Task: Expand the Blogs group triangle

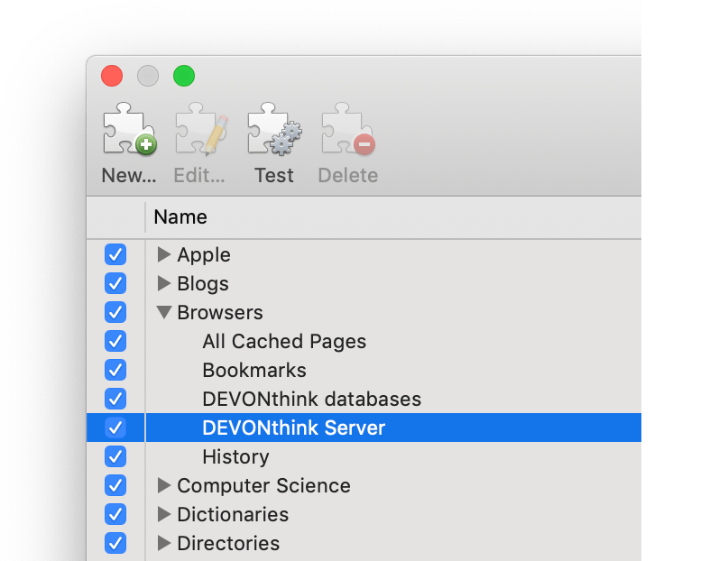Action: click(x=164, y=283)
